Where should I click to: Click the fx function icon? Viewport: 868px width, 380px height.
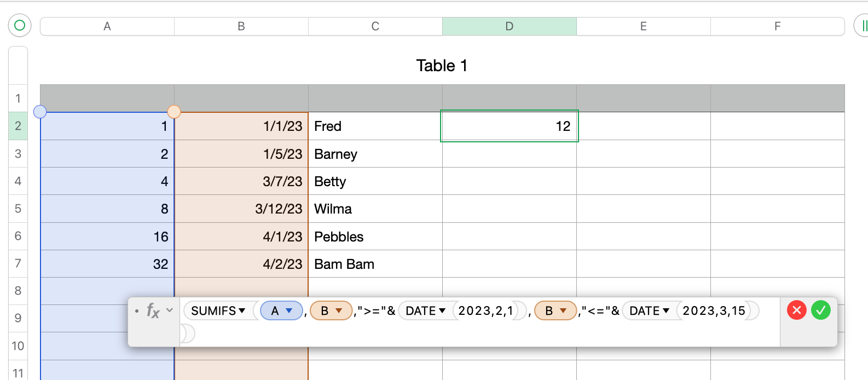coord(153,311)
